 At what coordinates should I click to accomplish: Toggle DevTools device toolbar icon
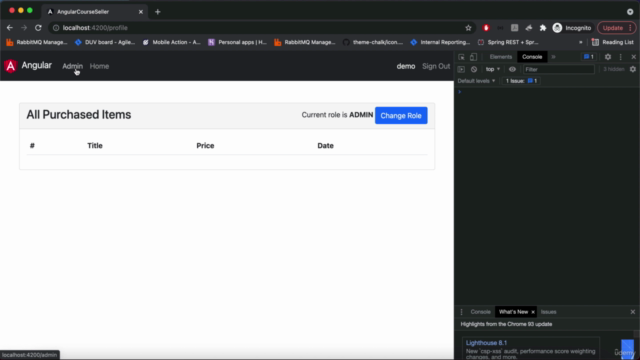tap(473, 57)
